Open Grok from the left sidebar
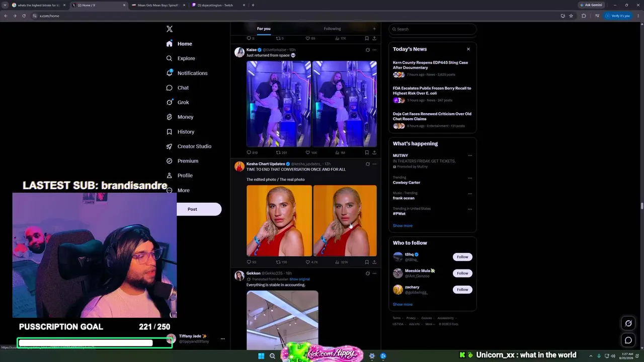 point(178,102)
